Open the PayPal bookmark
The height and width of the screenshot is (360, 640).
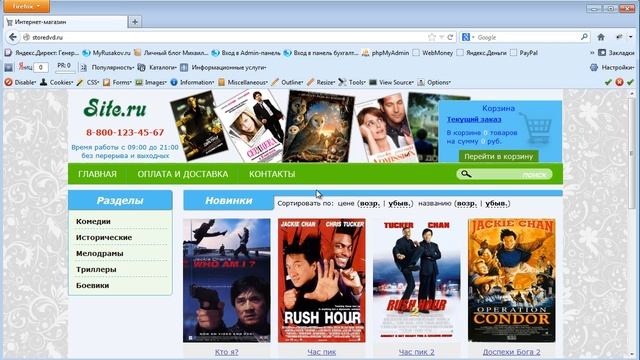[x=524, y=53]
